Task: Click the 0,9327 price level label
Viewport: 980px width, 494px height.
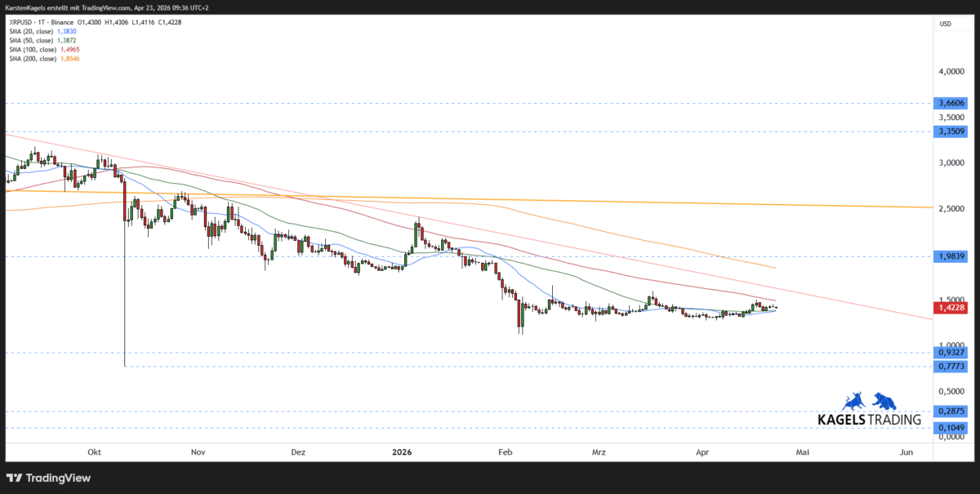Action: click(952, 353)
